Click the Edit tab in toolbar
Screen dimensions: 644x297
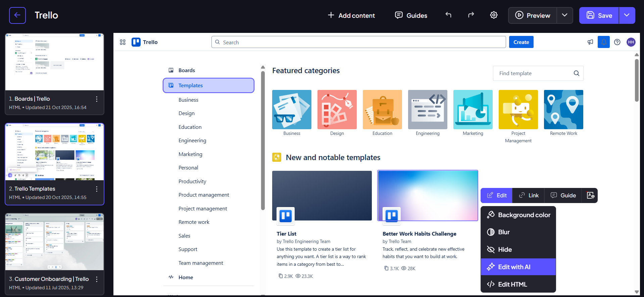click(x=497, y=195)
